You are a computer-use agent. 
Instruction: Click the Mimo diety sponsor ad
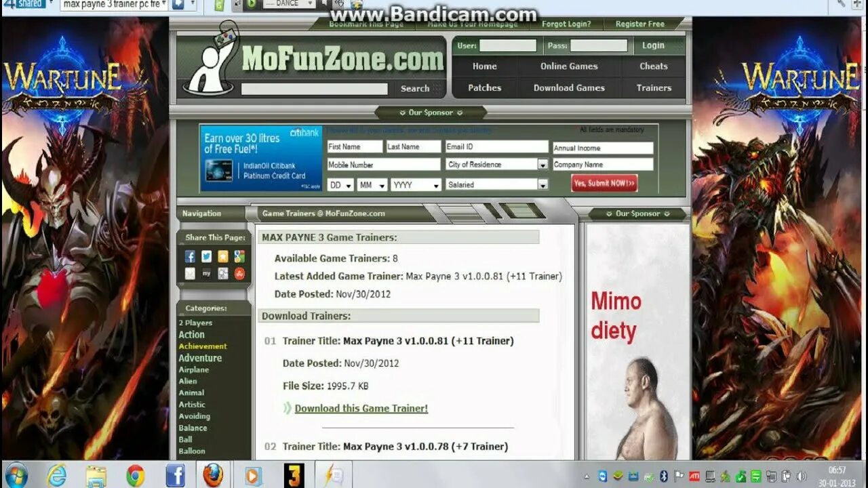[x=637, y=342]
